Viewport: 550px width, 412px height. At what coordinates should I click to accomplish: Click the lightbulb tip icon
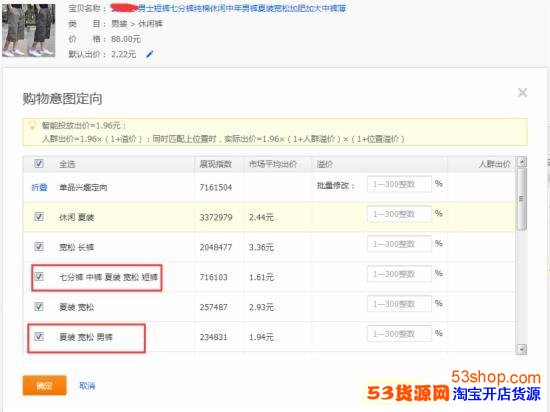tap(32, 126)
